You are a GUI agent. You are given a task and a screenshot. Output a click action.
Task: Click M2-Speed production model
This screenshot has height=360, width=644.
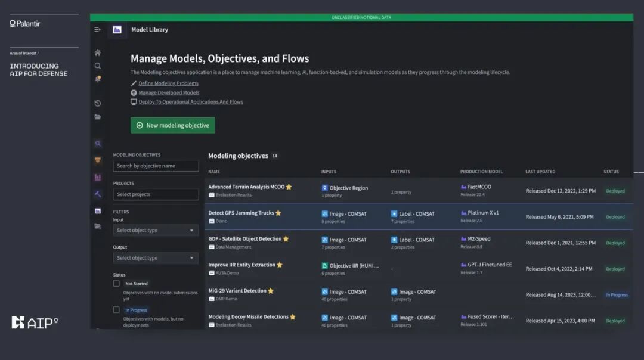[x=479, y=239]
